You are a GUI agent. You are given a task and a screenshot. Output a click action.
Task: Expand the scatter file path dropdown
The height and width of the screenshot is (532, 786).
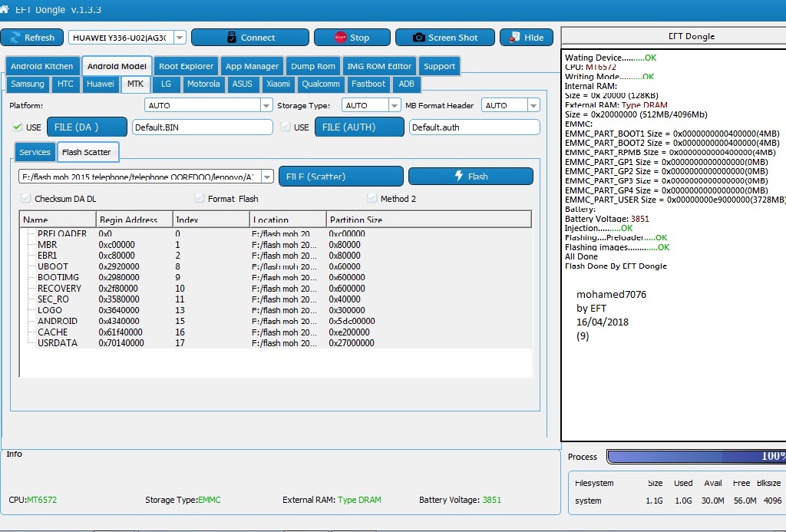(268, 177)
